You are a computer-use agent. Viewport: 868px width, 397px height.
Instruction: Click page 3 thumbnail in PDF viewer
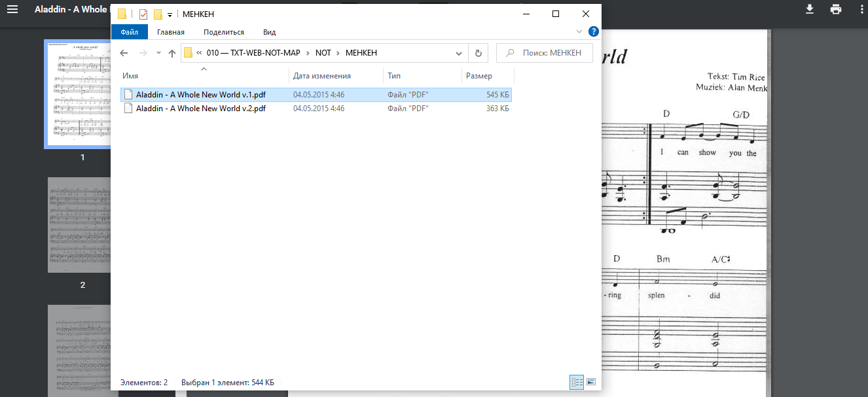pyautogui.click(x=79, y=351)
